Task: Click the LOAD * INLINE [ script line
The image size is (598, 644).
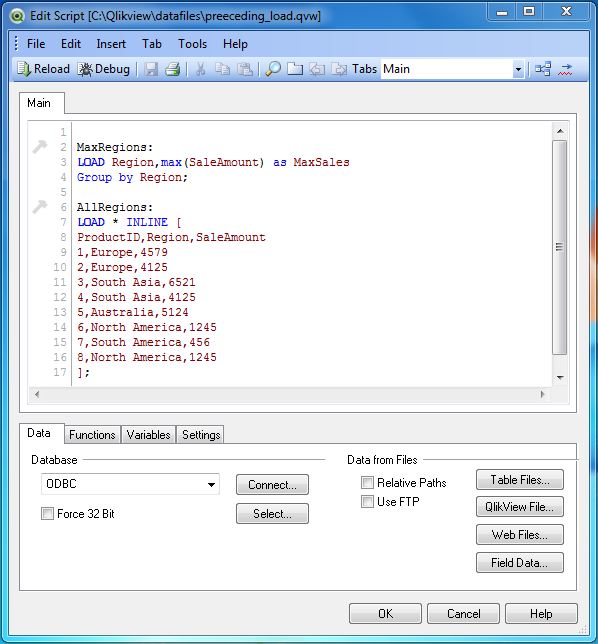Action: 129,222
